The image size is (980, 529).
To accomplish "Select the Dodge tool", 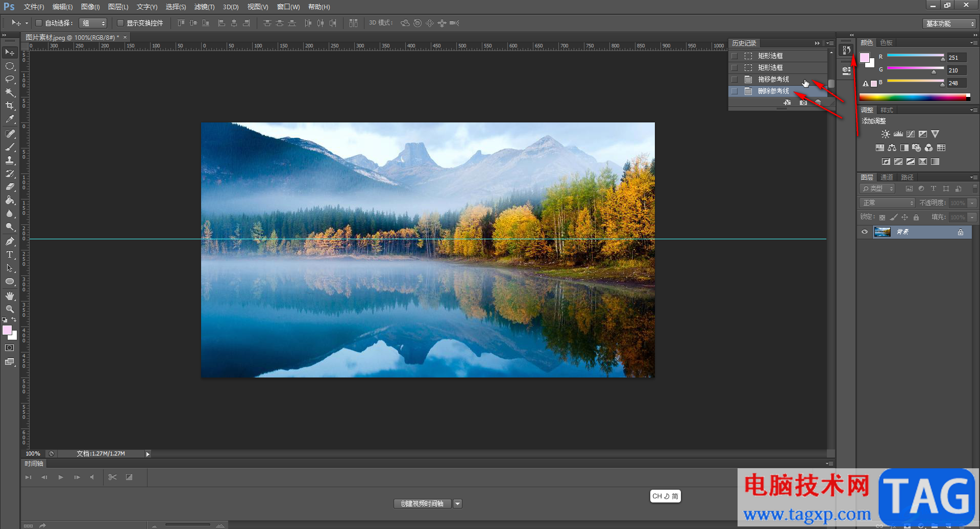I will (10, 226).
